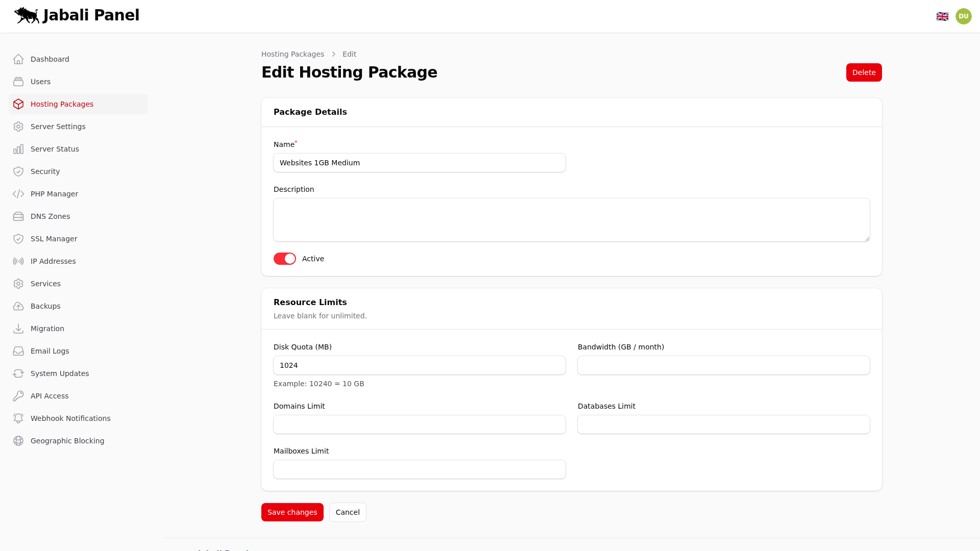The image size is (980, 551).
Task: Open the Hosting Packages breadcrumb link
Action: pos(292,54)
